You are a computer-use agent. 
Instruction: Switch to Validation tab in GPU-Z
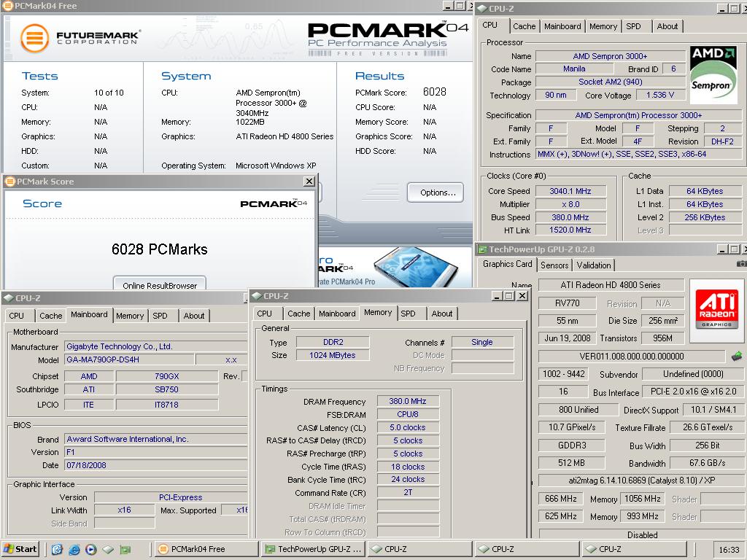[x=594, y=265]
